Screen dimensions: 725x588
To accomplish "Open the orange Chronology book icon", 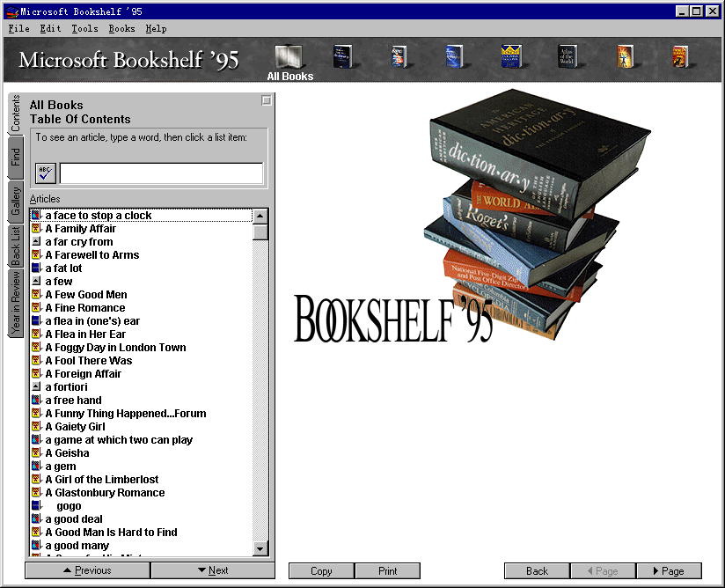I will point(625,57).
